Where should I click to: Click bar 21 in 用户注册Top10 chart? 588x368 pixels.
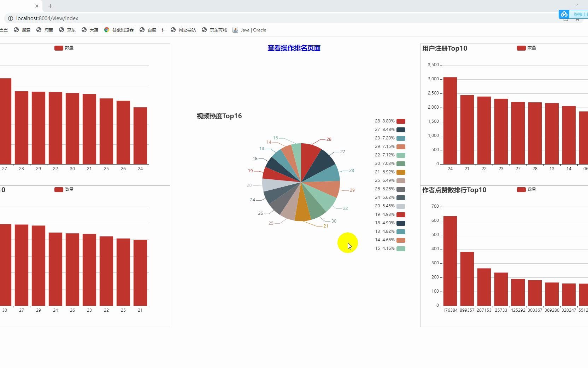[x=467, y=130]
